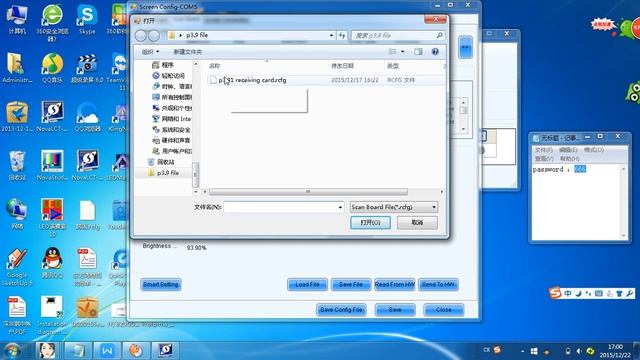Sort files by 修改日期 column header

(342, 66)
